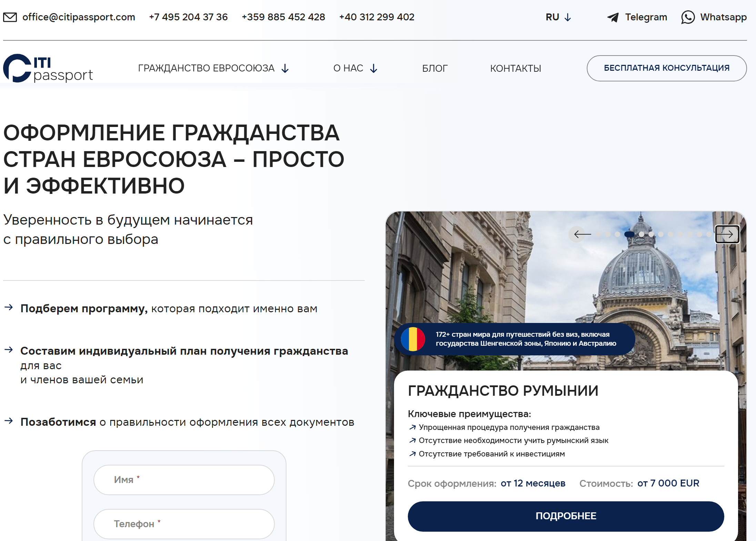This screenshot has width=756, height=541.
Task: Go to previous slide with left arrow
Action: point(582,234)
